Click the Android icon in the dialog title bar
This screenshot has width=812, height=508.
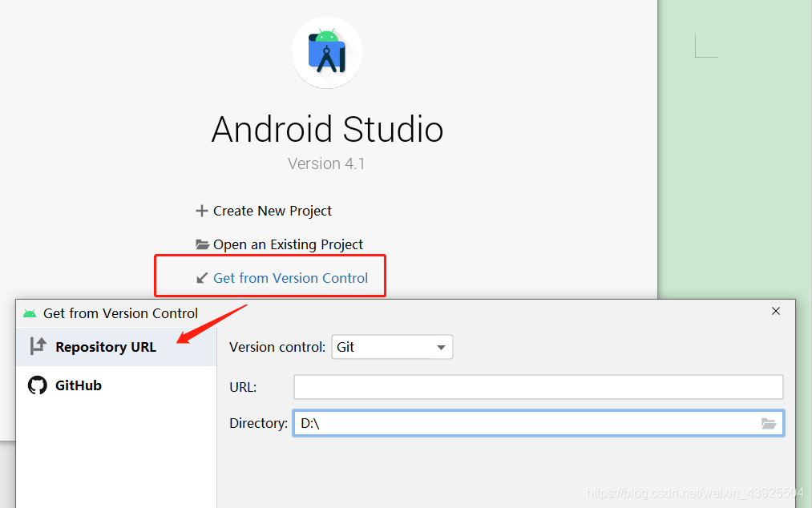30,313
